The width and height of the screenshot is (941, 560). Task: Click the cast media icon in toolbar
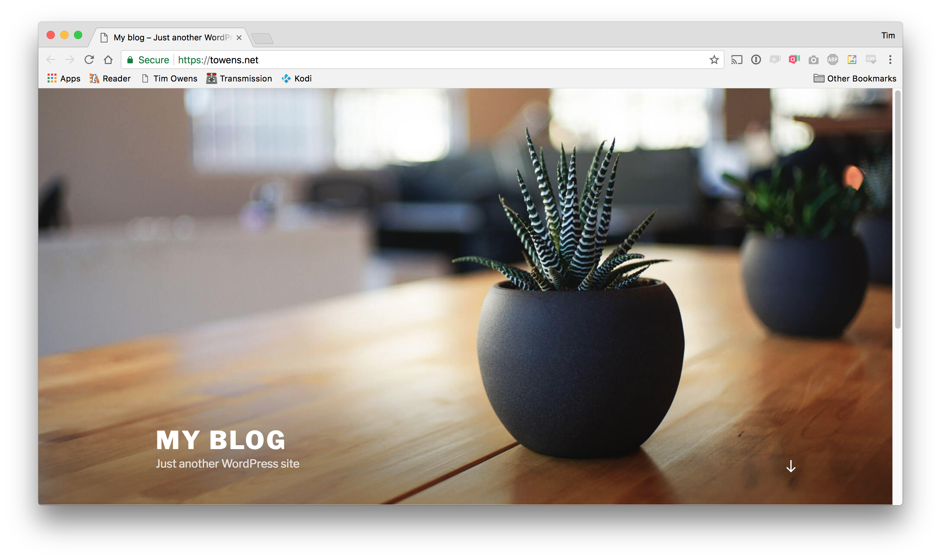[736, 59]
